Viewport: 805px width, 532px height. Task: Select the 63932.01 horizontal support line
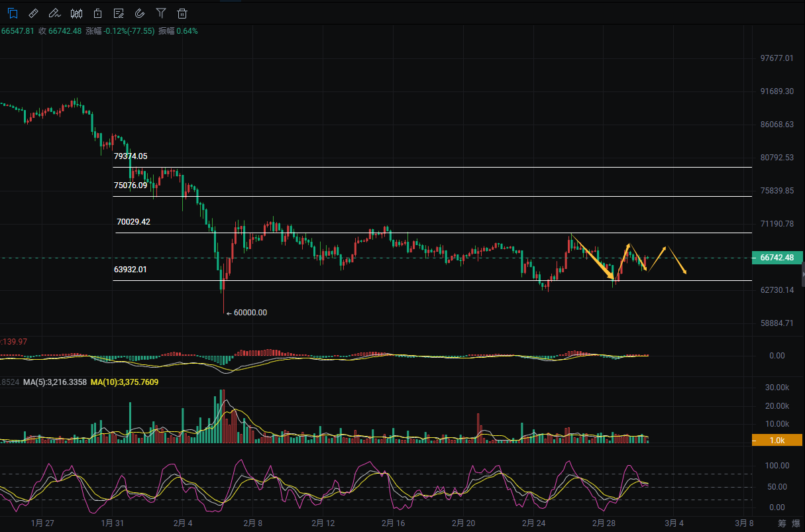point(398,280)
